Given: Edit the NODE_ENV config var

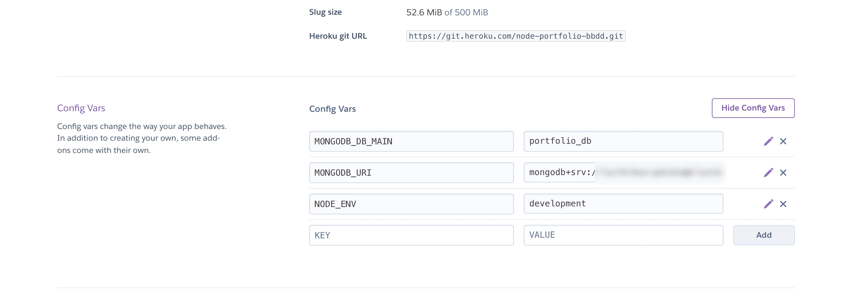Looking at the screenshot, I should [x=769, y=203].
